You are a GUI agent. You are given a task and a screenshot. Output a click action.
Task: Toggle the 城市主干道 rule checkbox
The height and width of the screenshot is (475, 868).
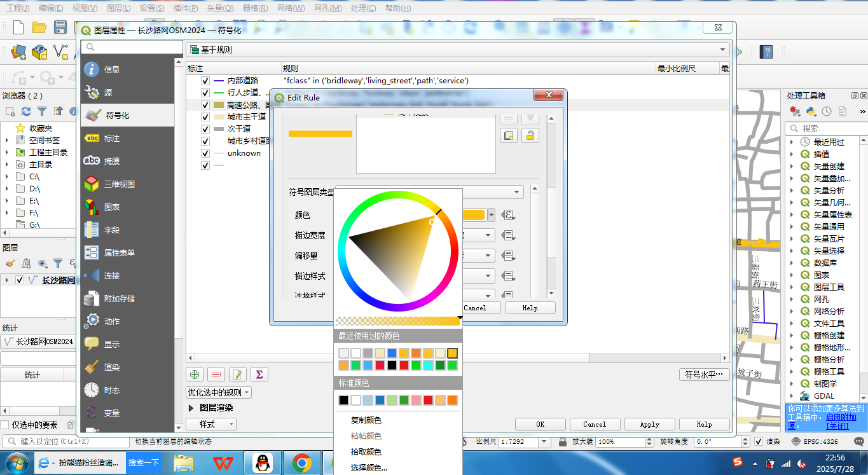[x=205, y=117]
